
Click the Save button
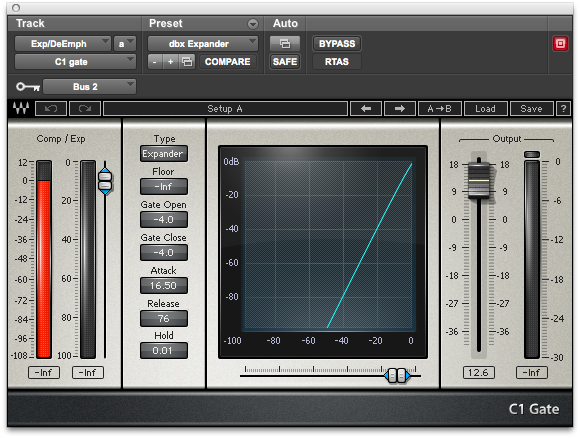pyautogui.click(x=531, y=109)
